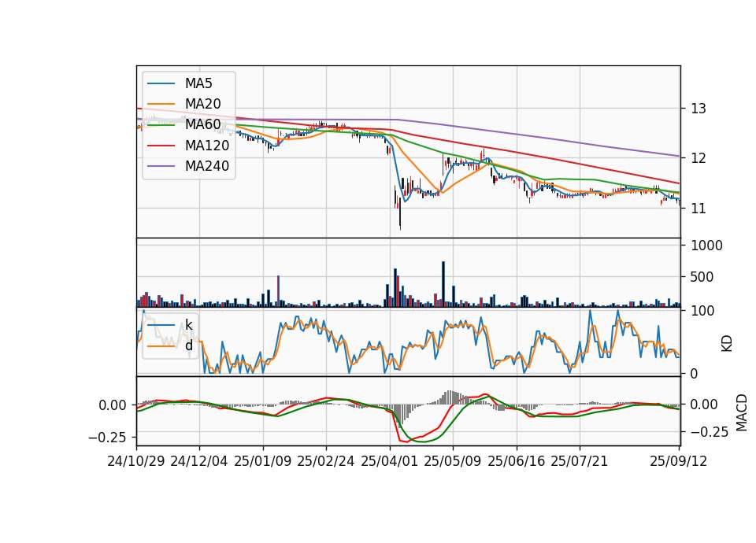Click the MA20 legend label
Image resolution: width=756 pixels, height=543 pixels.
tap(202, 104)
